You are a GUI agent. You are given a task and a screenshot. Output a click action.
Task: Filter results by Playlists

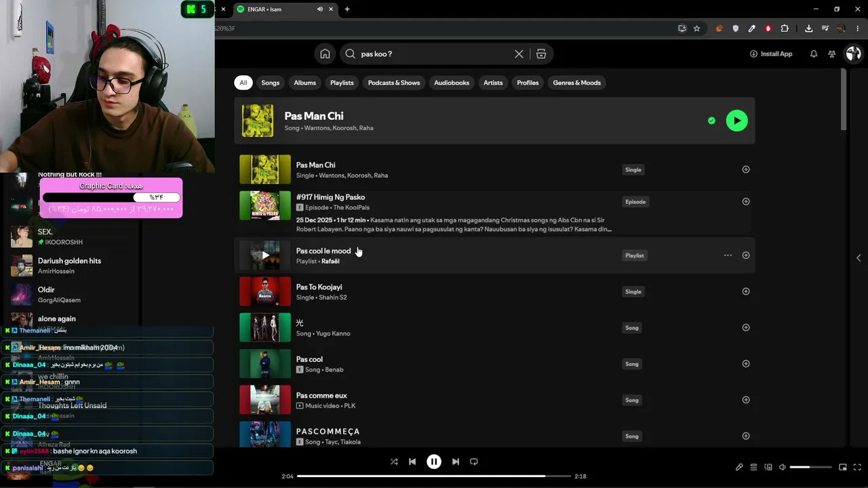(342, 83)
